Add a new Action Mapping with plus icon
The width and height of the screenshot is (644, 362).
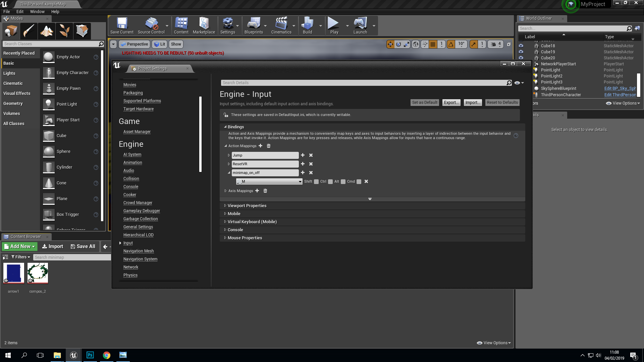pos(260,146)
